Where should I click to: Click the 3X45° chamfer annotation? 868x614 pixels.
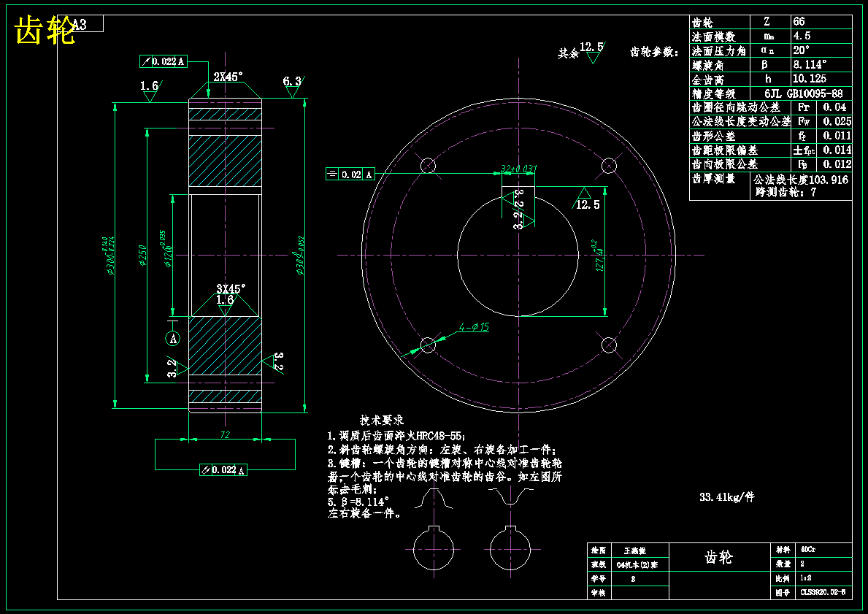tap(231, 289)
